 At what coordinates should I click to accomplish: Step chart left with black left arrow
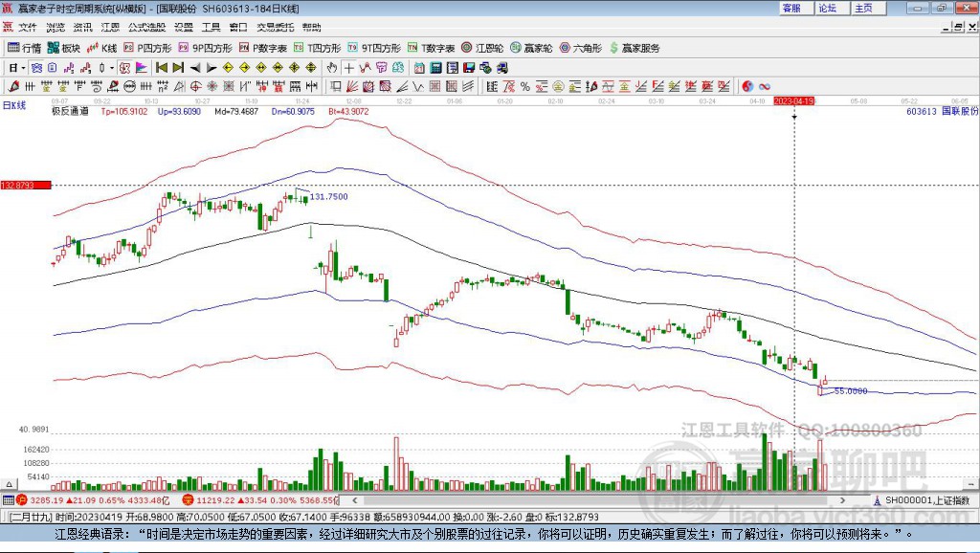pyautogui.click(x=195, y=68)
